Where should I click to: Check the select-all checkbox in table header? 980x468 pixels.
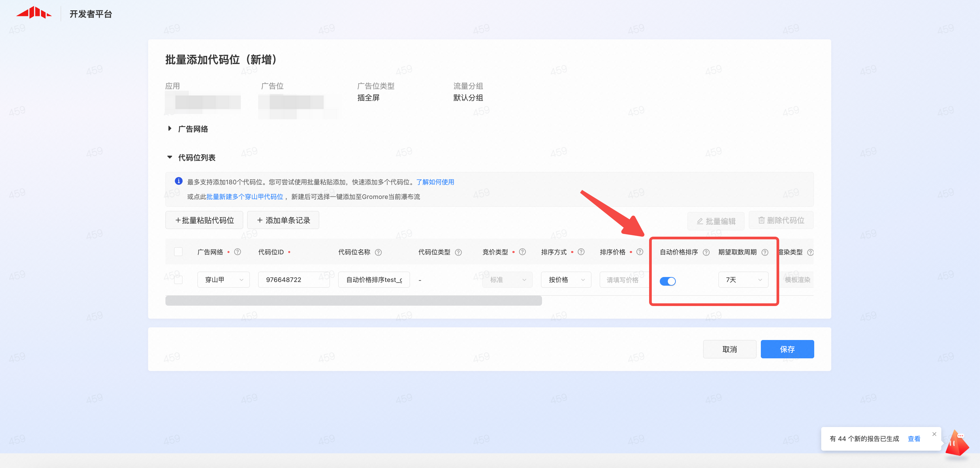click(x=178, y=252)
